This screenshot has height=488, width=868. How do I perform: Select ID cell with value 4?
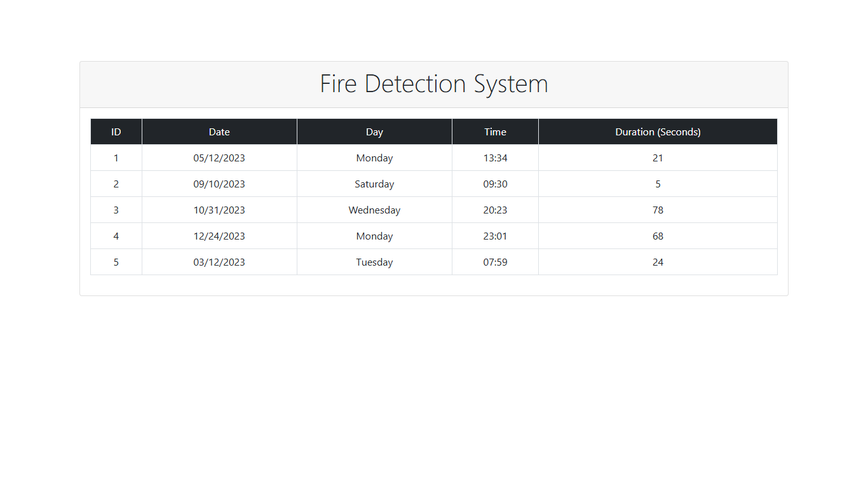point(116,236)
